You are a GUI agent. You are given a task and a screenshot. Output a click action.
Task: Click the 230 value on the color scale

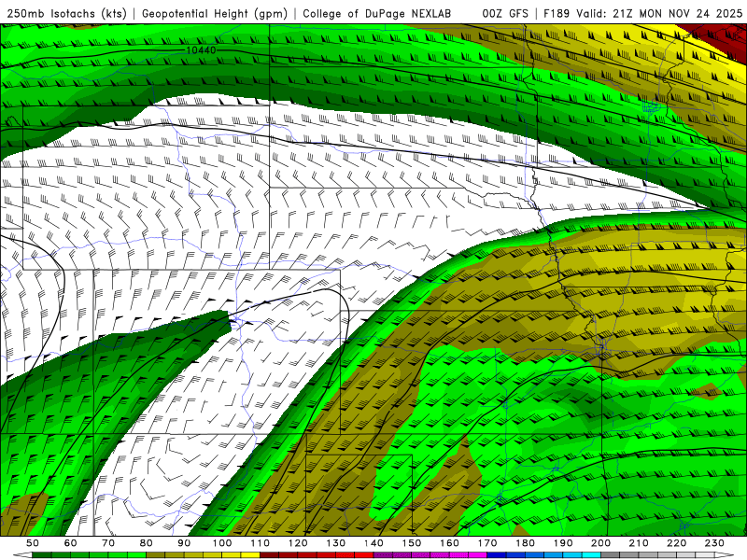pos(715,543)
